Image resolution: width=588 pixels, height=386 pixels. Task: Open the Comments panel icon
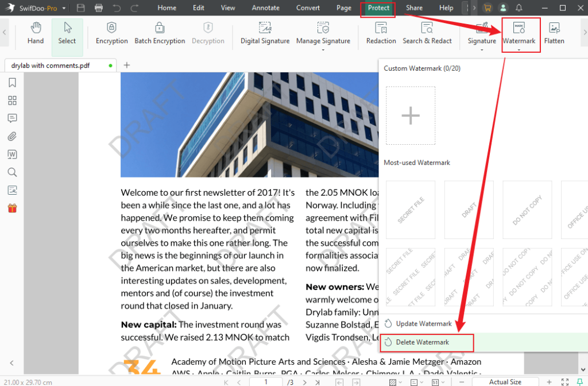pyautogui.click(x=11, y=118)
